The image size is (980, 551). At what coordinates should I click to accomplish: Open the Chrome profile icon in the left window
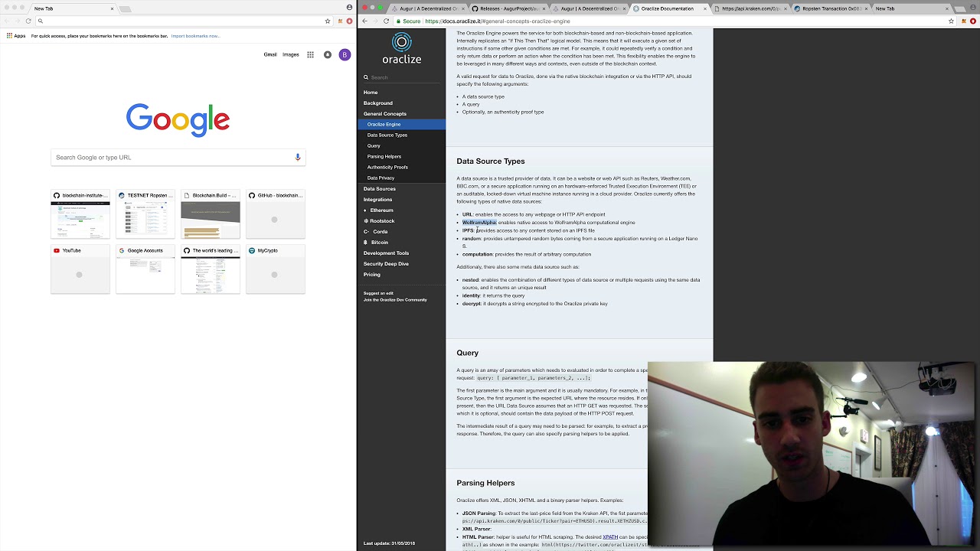tap(350, 8)
